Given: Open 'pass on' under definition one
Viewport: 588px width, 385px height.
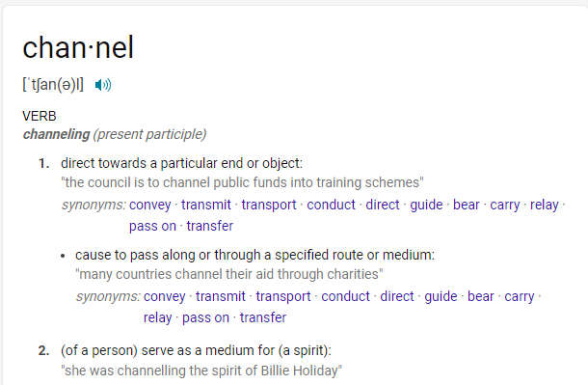Looking at the screenshot, I should tap(152, 226).
